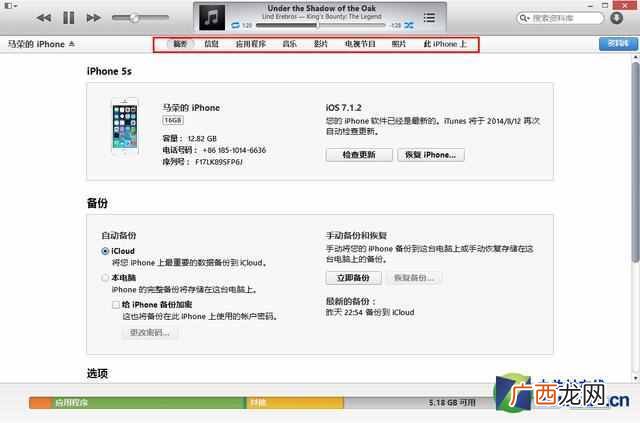Eject 马荣的 iPhone
The height and width of the screenshot is (423, 640).
click(x=72, y=44)
